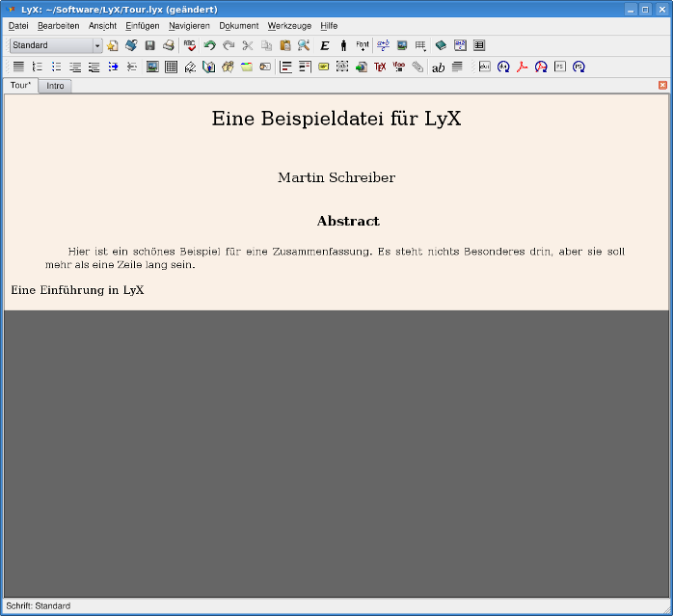Run spellcheck with the ABC icon
This screenshot has height=616, width=673.
[189, 45]
